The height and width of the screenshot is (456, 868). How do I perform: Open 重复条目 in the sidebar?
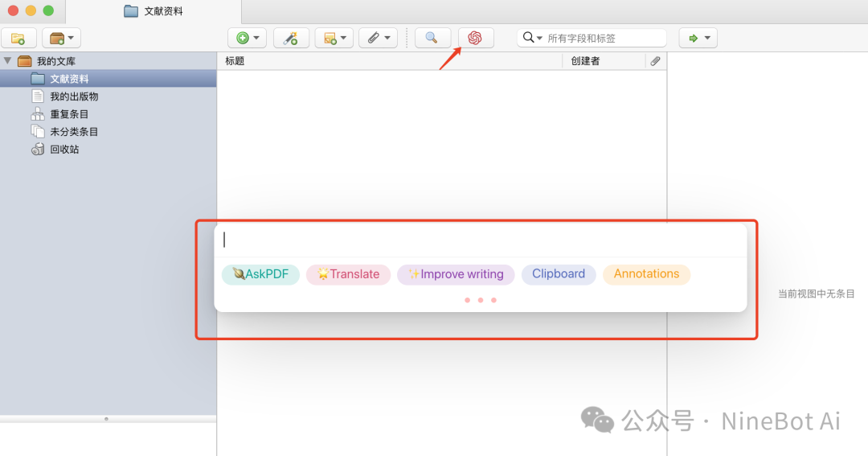(x=68, y=114)
